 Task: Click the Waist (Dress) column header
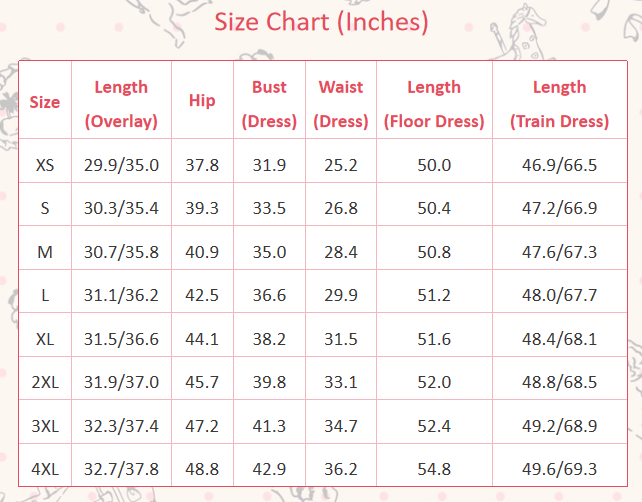341,104
